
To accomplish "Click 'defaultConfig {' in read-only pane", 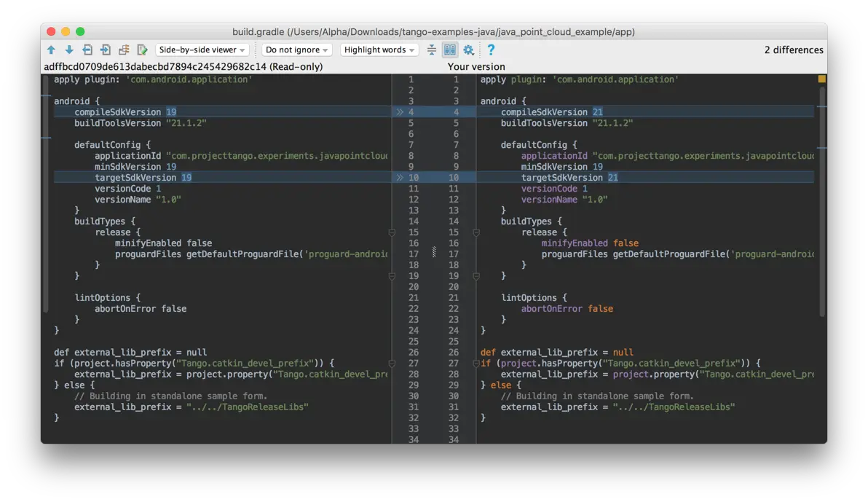I will (x=112, y=144).
